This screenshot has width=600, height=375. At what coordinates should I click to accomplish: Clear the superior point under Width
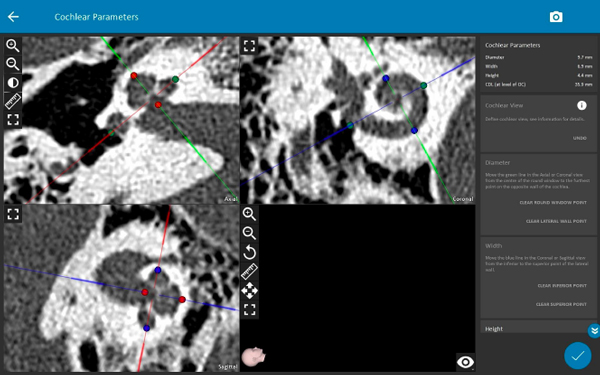coord(561,304)
